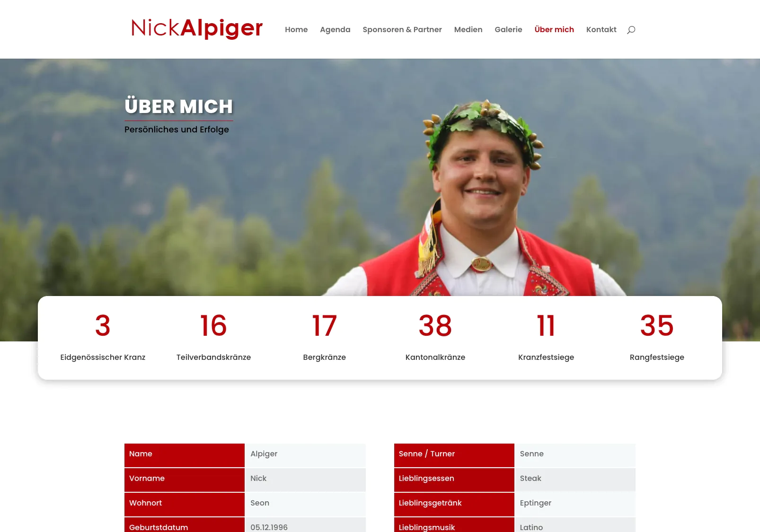Click the 35 Rangfestsiege counter
This screenshot has height=532, width=760.
[x=657, y=337]
